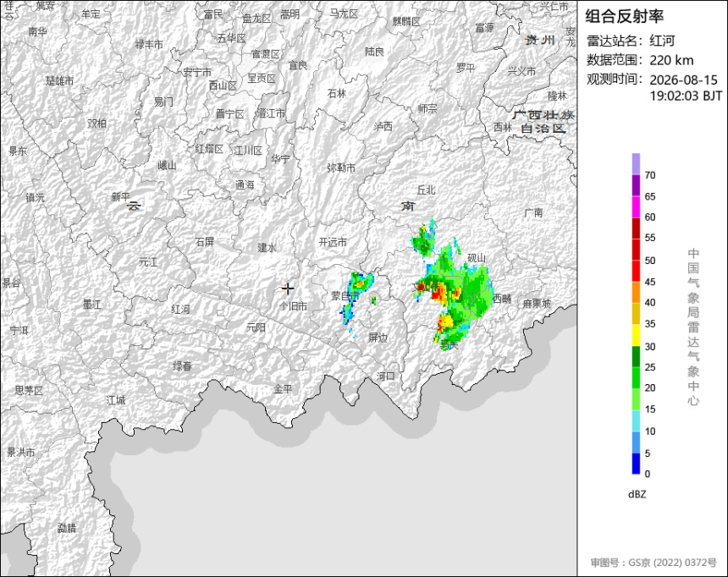Click the 景洪市 label on map
The image size is (728, 577).
pyautogui.click(x=21, y=452)
